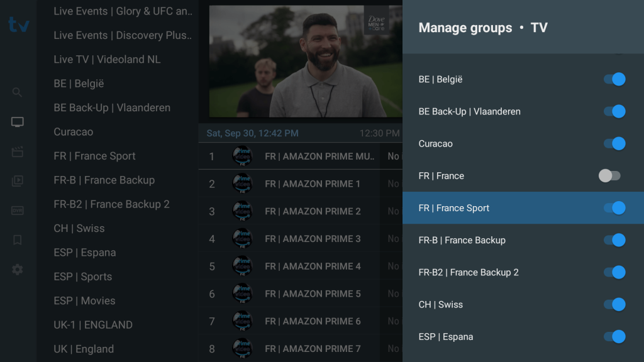Disable the BE | België group toggle
This screenshot has height=362, width=644.
614,79
